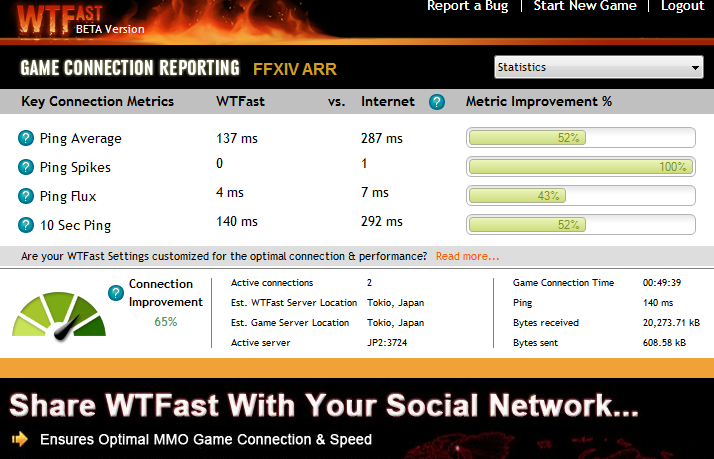Click the FFXIV ARR game title
This screenshot has width=714, height=459.
click(295, 69)
